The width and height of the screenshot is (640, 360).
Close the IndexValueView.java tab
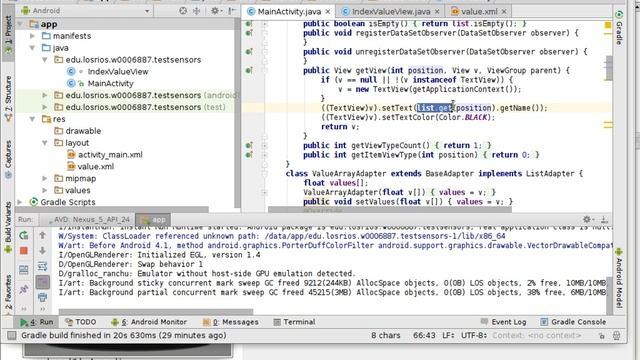(437, 12)
